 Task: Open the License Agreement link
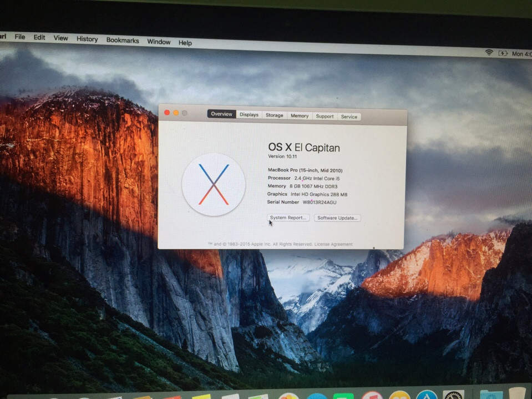333,244
